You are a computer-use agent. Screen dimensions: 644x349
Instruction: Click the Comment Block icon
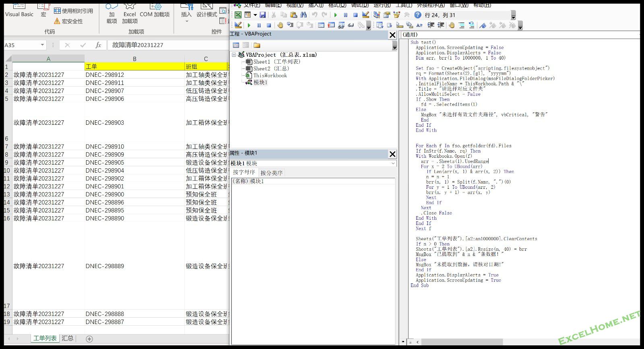[x=462, y=25]
